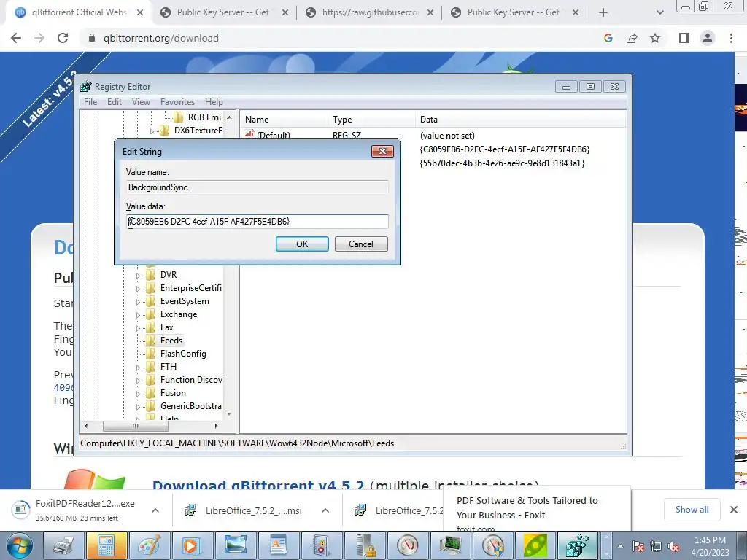Toggle Chrome side panel icon
This screenshot has height=560, width=747.
[x=684, y=38]
